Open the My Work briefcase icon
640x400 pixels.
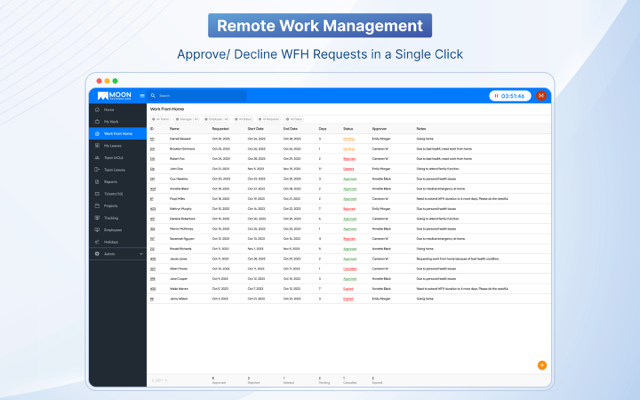coord(97,122)
